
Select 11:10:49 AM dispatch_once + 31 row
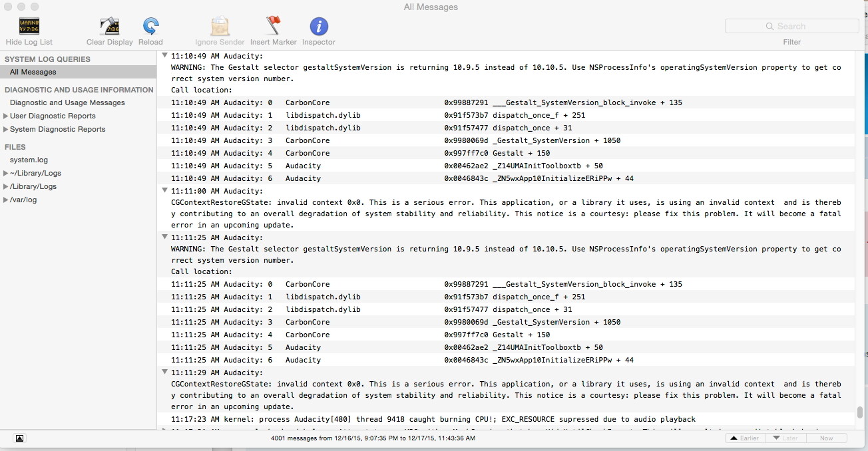506,128
